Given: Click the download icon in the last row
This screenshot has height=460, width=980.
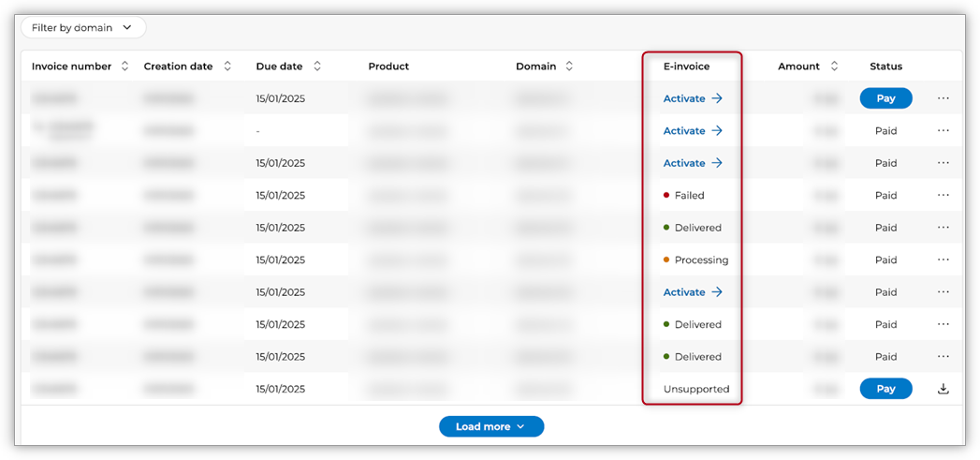Looking at the screenshot, I should (943, 389).
